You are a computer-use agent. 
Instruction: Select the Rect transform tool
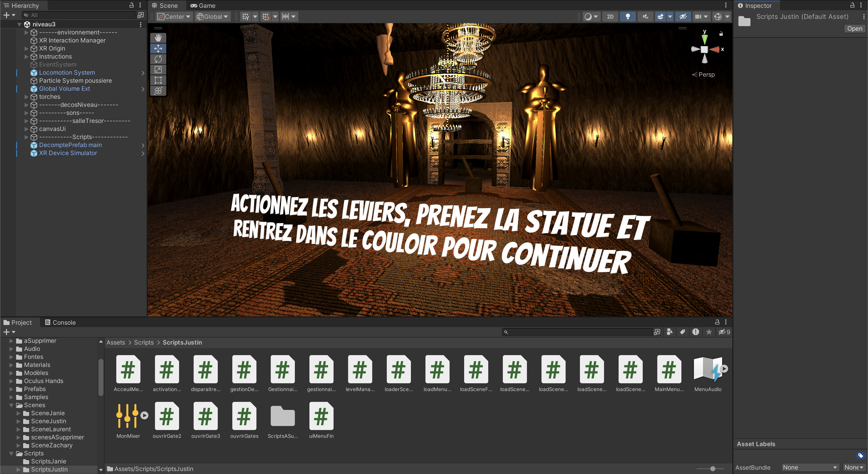point(158,80)
